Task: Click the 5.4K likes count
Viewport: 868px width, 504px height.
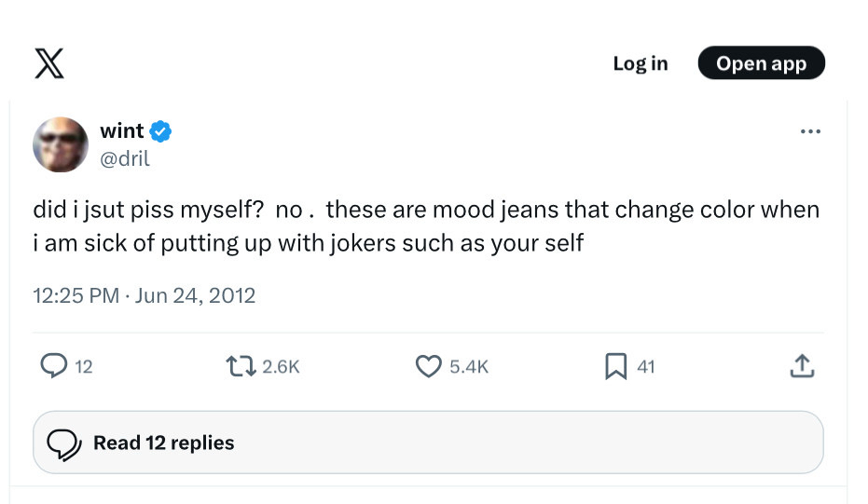Action: [x=469, y=367]
